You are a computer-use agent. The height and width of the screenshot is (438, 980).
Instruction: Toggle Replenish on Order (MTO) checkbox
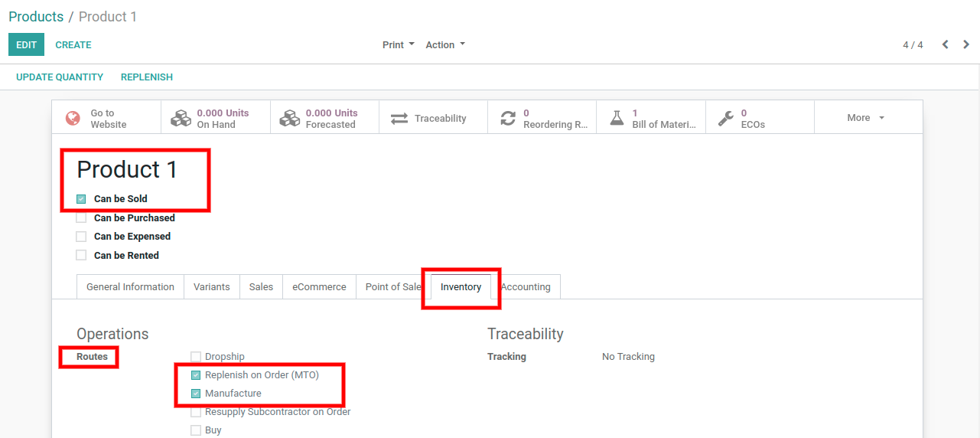click(x=196, y=375)
